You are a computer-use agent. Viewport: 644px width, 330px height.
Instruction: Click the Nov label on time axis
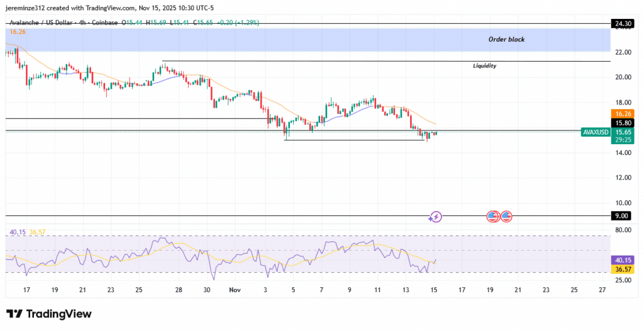pyautogui.click(x=235, y=290)
